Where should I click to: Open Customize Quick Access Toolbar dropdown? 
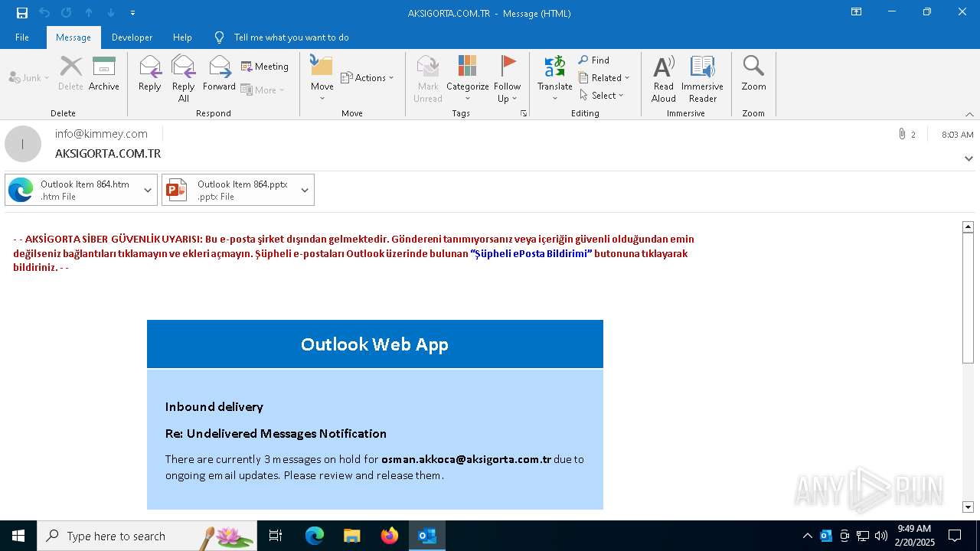[x=132, y=13]
